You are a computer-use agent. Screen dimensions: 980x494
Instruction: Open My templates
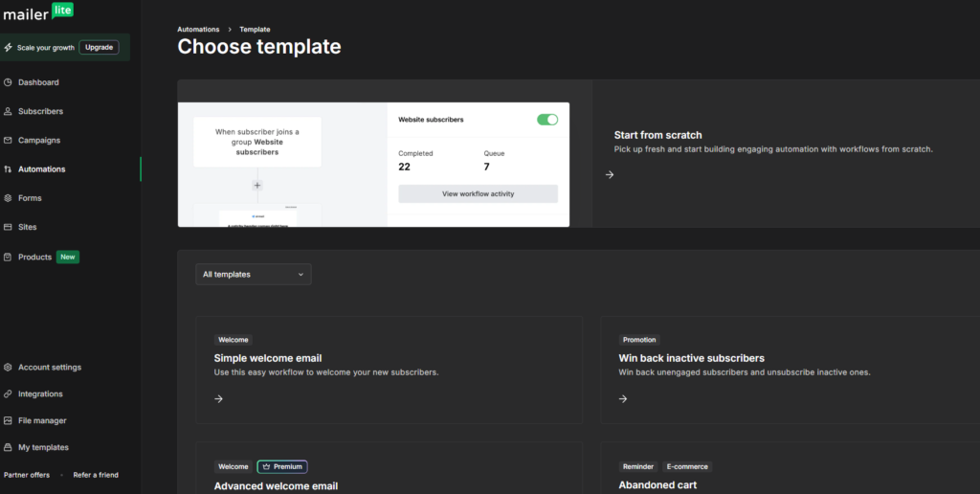click(43, 448)
